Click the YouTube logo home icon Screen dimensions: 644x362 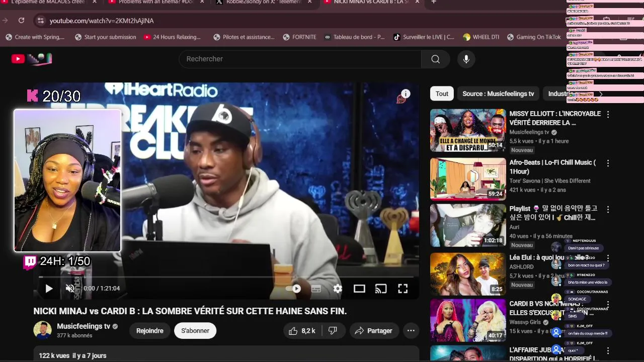click(18, 59)
